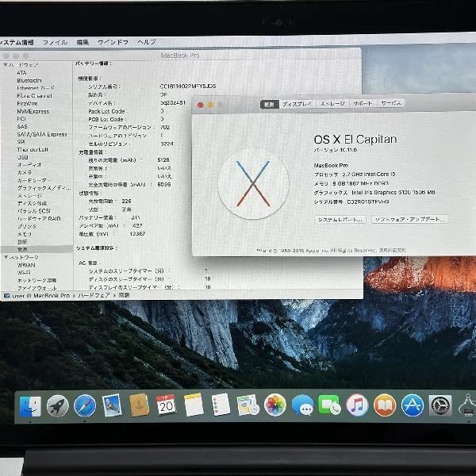Select USB in sidebar
The width and height of the screenshot is (476, 476).
tap(22, 157)
